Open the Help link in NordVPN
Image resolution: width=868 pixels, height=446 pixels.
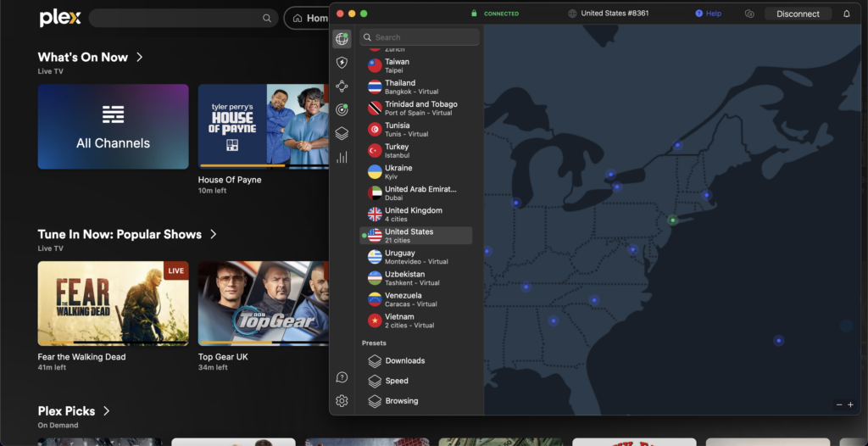click(x=708, y=14)
